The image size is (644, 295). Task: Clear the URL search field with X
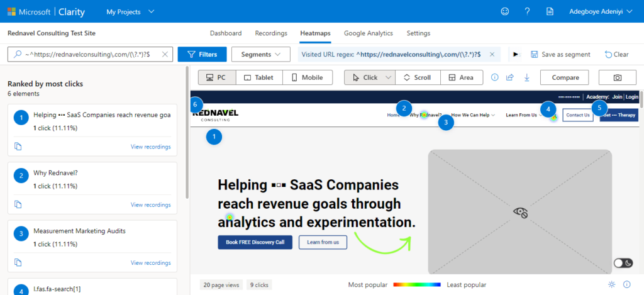pyautogui.click(x=165, y=54)
